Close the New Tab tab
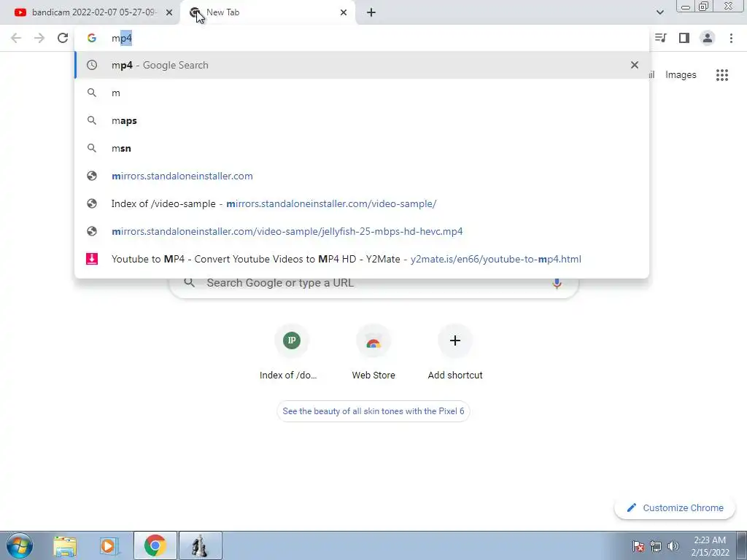 344,12
